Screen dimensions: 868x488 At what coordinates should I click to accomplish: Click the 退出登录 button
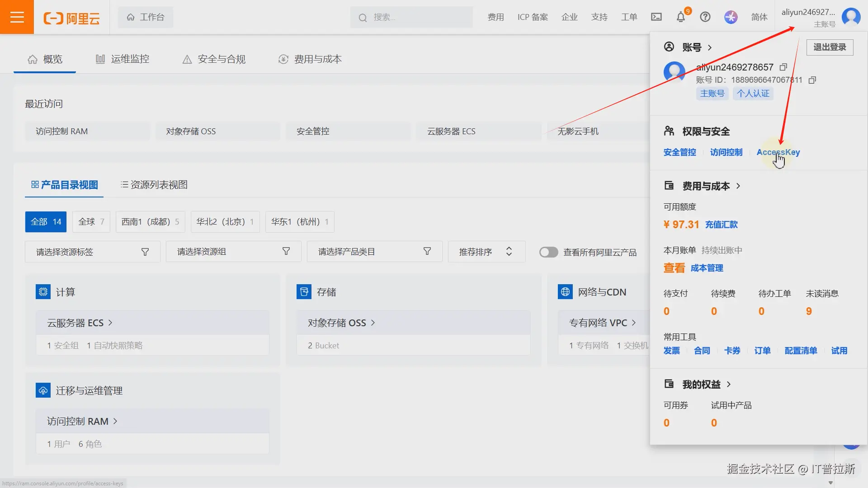point(829,47)
